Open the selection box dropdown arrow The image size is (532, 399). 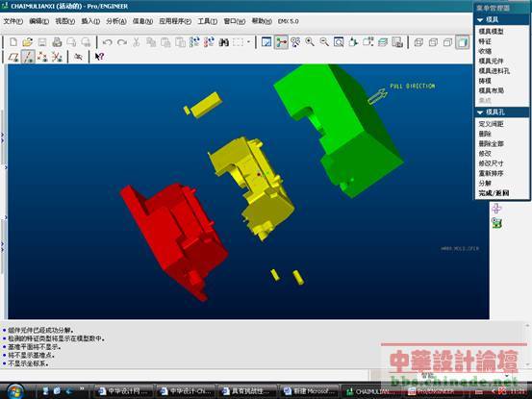(x=249, y=42)
